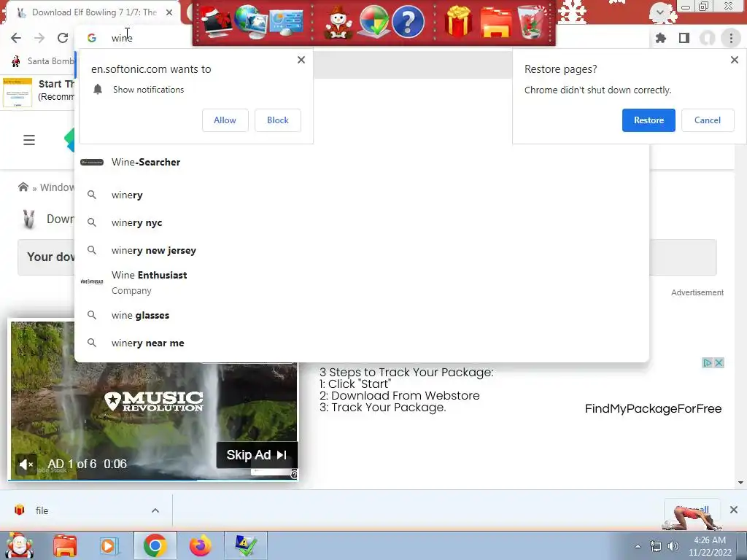747x560 pixels.
Task: Select the Wine Enthusiast Company suggestion
Action: pyautogui.click(x=362, y=282)
